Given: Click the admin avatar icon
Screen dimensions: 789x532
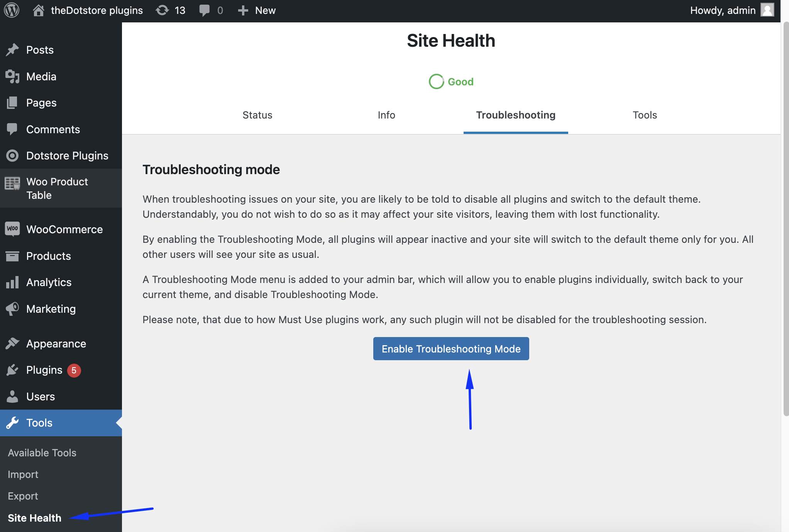Looking at the screenshot, I should 767,10.
